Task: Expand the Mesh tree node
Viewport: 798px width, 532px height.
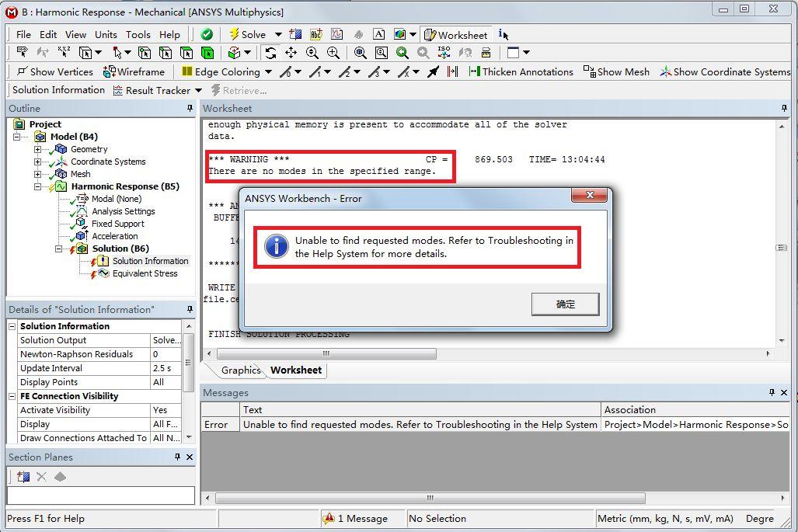Action: click(37, 174)
